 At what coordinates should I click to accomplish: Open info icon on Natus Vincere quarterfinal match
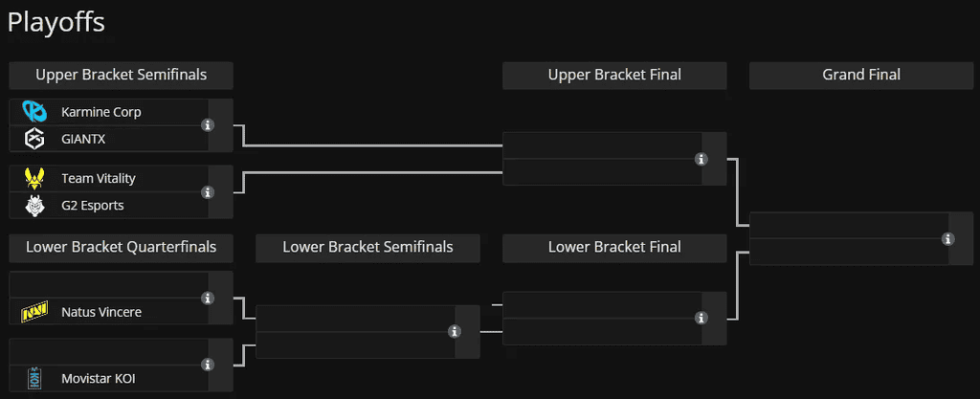pos(208,298)
